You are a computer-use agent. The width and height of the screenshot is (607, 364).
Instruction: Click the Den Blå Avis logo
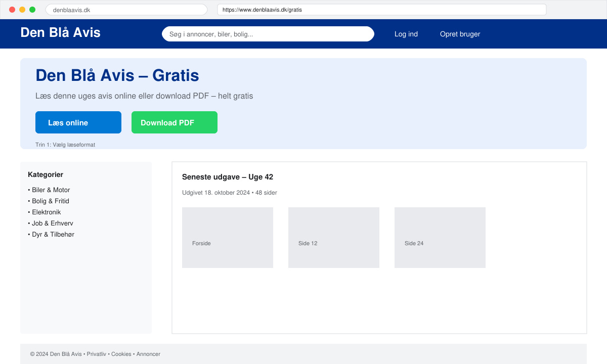(x=60, y=32)
